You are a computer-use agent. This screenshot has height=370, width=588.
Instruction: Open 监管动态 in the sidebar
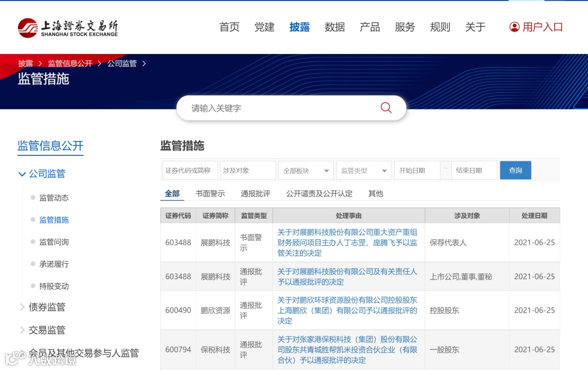[x=54, y=198]
